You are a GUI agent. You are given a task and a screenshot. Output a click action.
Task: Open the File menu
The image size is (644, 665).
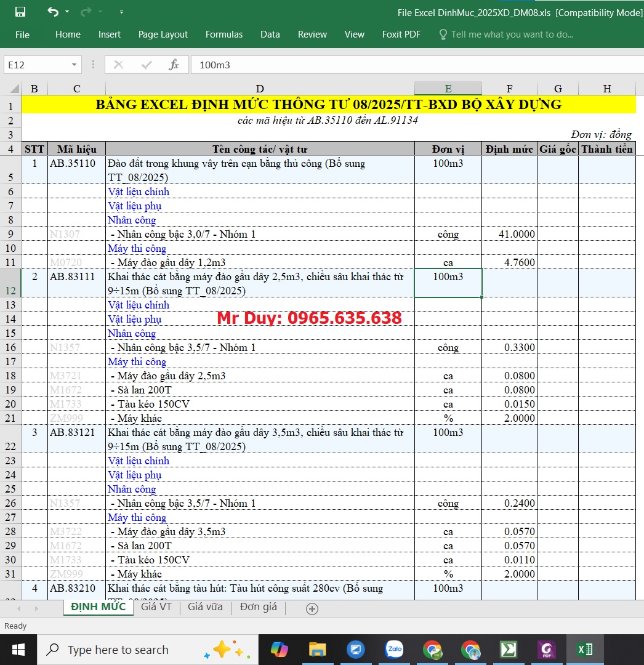tap(22, 34)
